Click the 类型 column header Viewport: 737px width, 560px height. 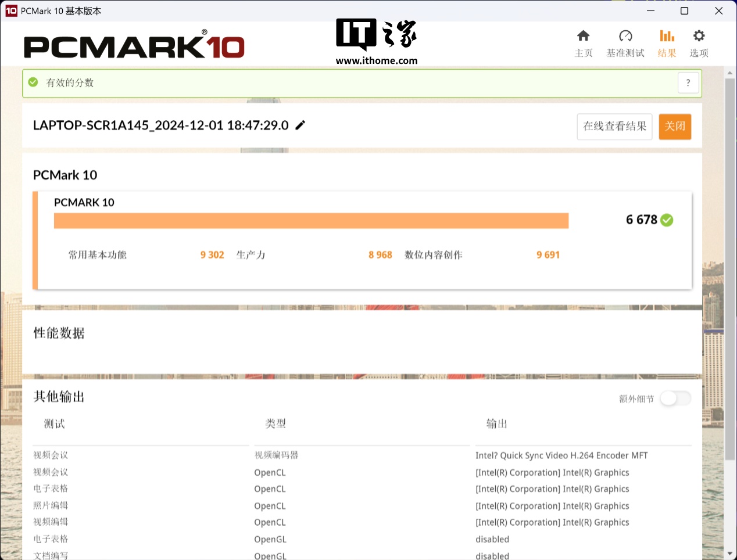[276, 424]
